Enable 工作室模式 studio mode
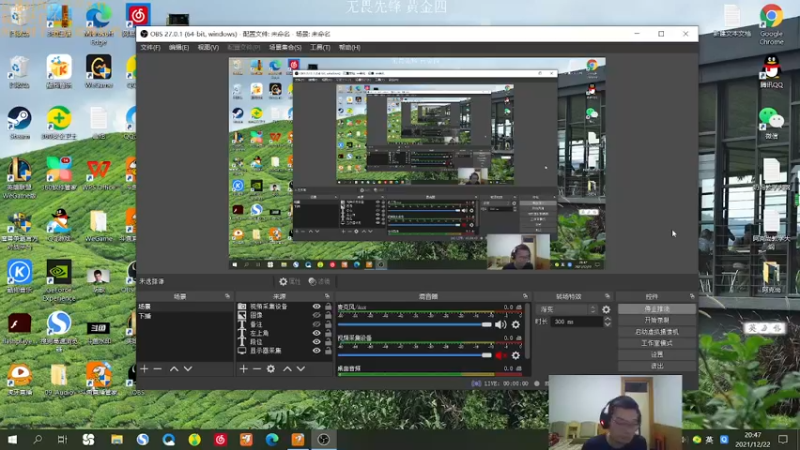Screen dimensions: 800x450 pyautogui.click(x=657, y=343)
